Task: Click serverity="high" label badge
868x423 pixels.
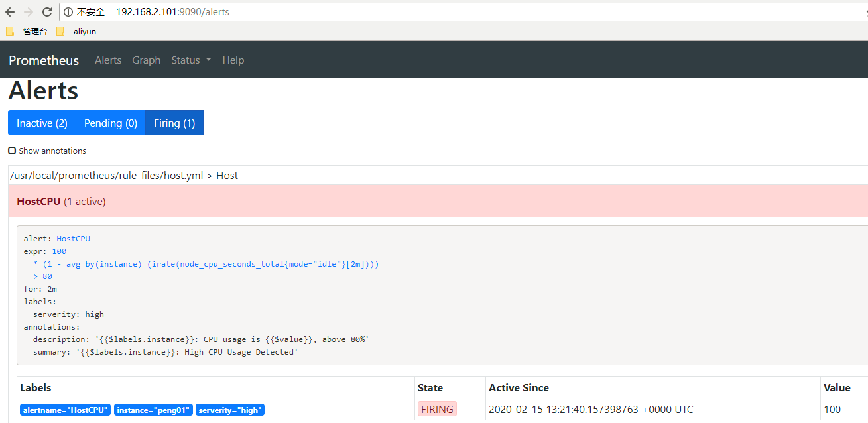Action: pyautogui.click(x=230, y=410)
